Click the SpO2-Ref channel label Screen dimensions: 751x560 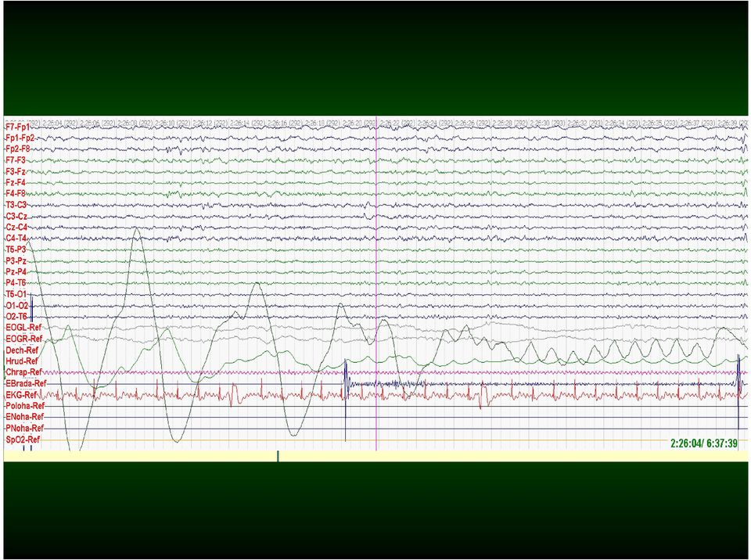(23, 440)
